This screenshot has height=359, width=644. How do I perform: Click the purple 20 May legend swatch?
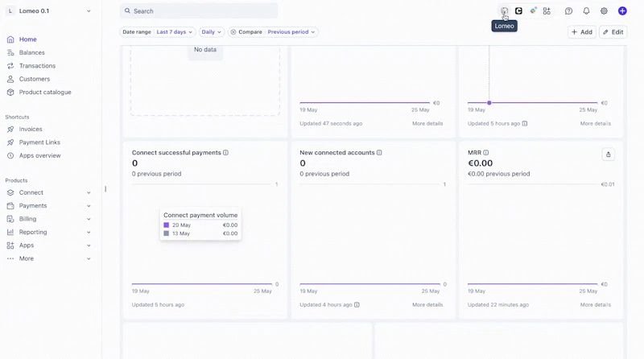[x=167, y=225]
